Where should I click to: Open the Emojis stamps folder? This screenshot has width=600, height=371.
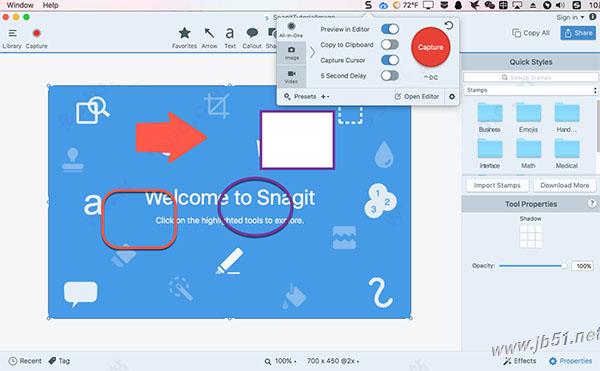528,117
